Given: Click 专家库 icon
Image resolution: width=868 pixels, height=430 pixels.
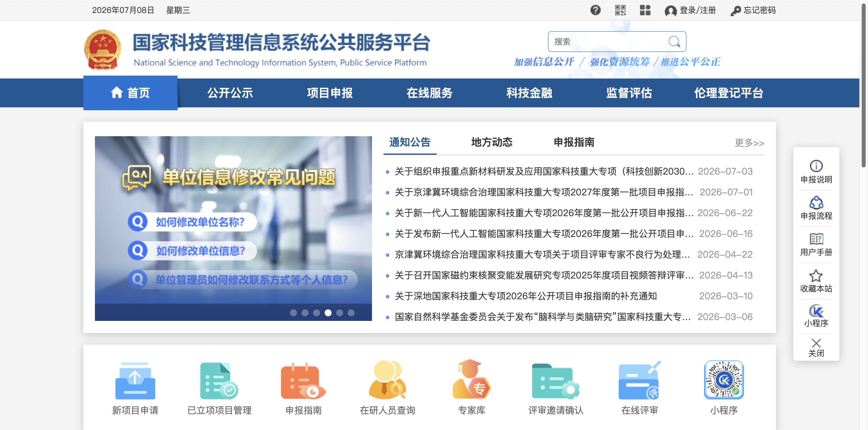Looking at the screenshot, I should (x=472, y=379).
